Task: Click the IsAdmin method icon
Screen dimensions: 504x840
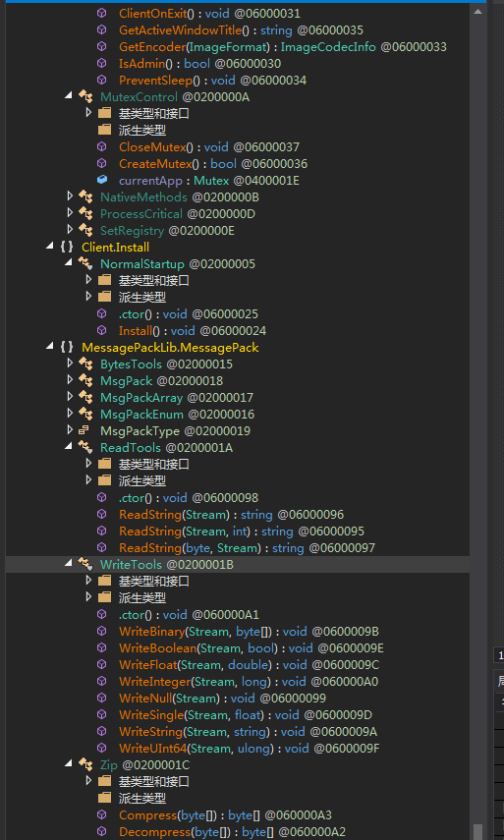Action: pyautogui.click(x=102, y=63)
